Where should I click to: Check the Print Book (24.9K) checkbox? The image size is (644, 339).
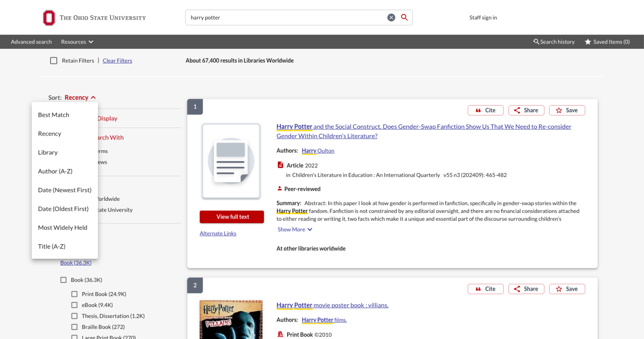pyautogui.click(x=74, y=294)
